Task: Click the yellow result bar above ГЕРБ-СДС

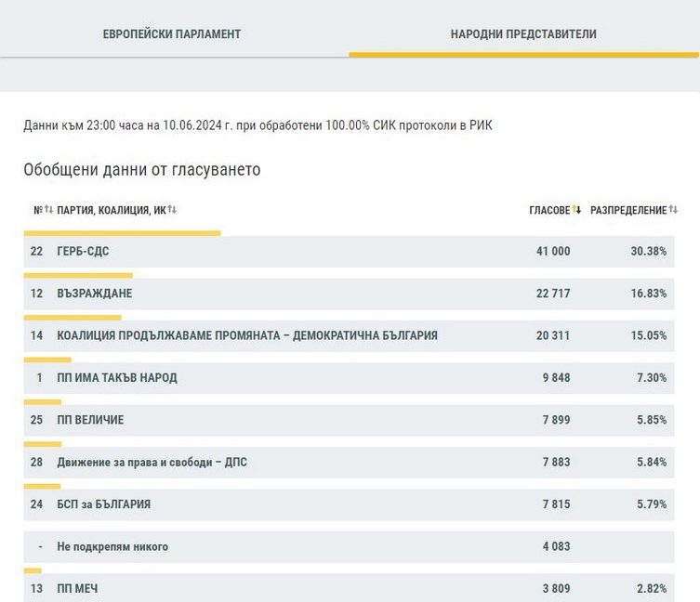Action: (122, 233)
